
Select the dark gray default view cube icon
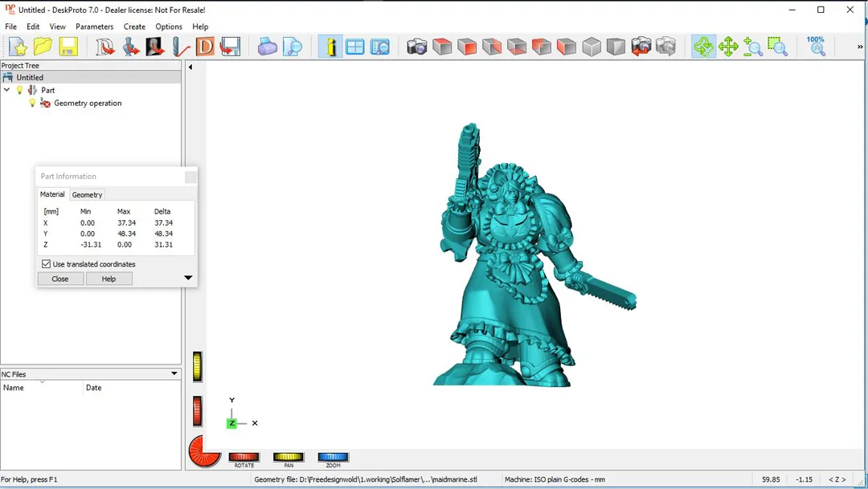(616, 47)
